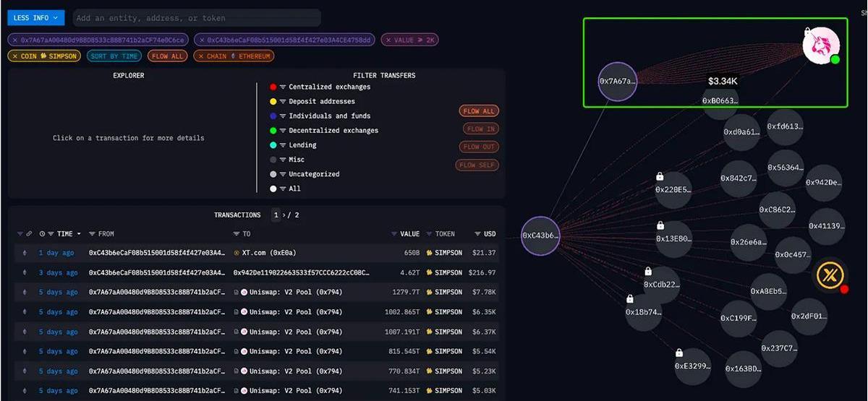Click filter icon beside Lending
This screenshot has width=868, height=401.
(x=283, y=145)
